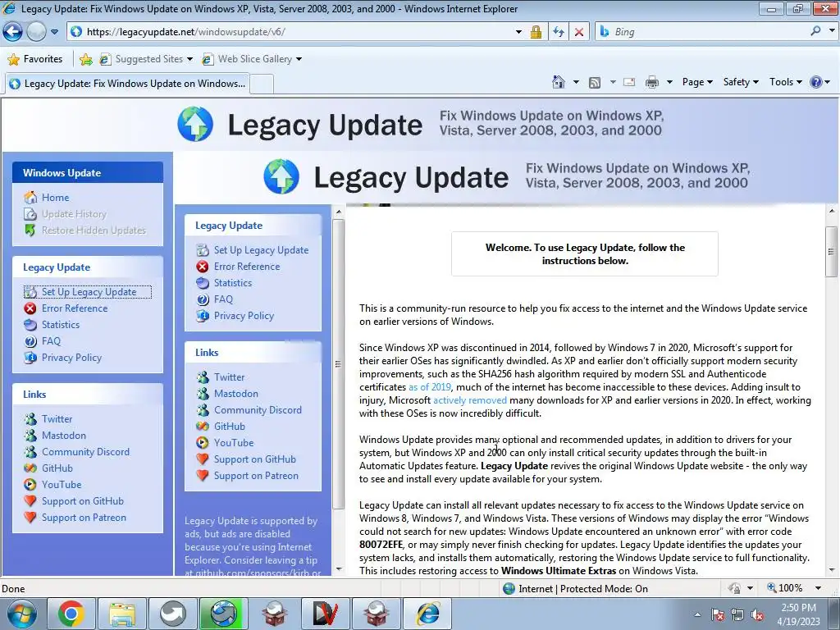Go back with the browser Back arrow
This screenshot has width=840, height=630.
(x=13, y=32)
